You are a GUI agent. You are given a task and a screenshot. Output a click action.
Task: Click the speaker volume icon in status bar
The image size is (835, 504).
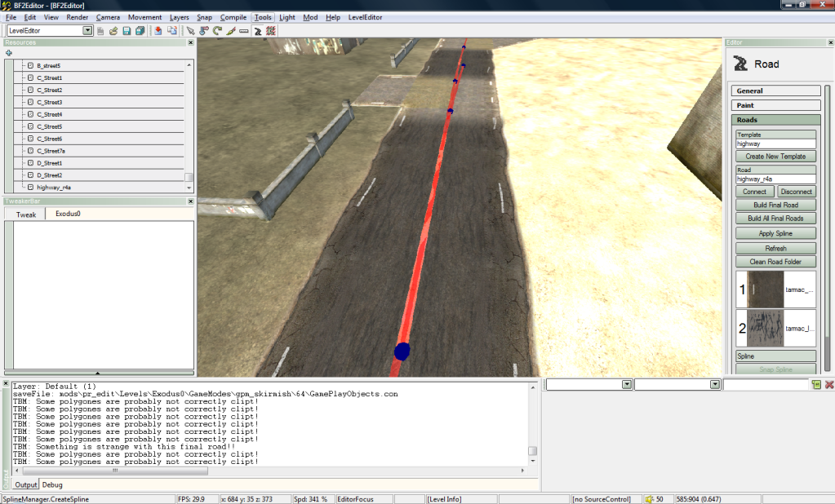point(649,499)
